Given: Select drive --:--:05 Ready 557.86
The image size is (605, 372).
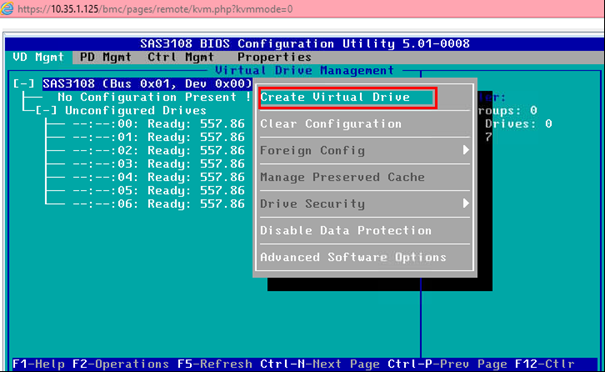Looking at the screenshot, I should tap(158, 190).
